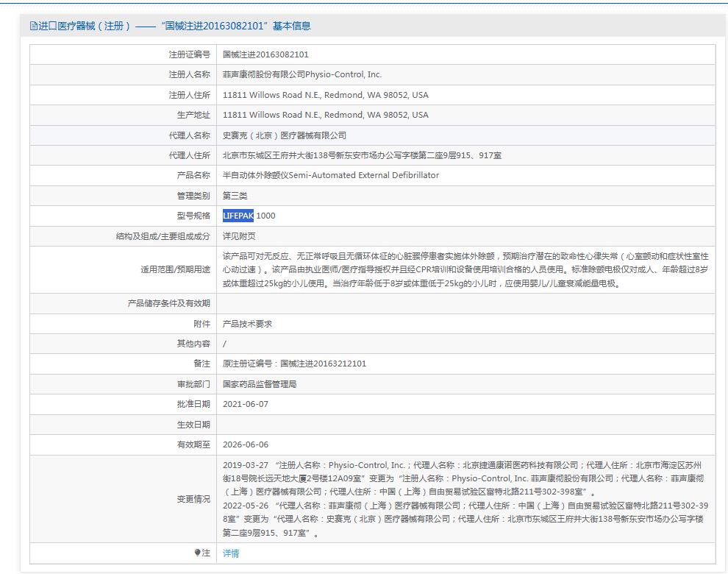
Task: Select the registrant name 菲康彻股份有限公司Physio-Control, Inc.
Action: point(302,74)
